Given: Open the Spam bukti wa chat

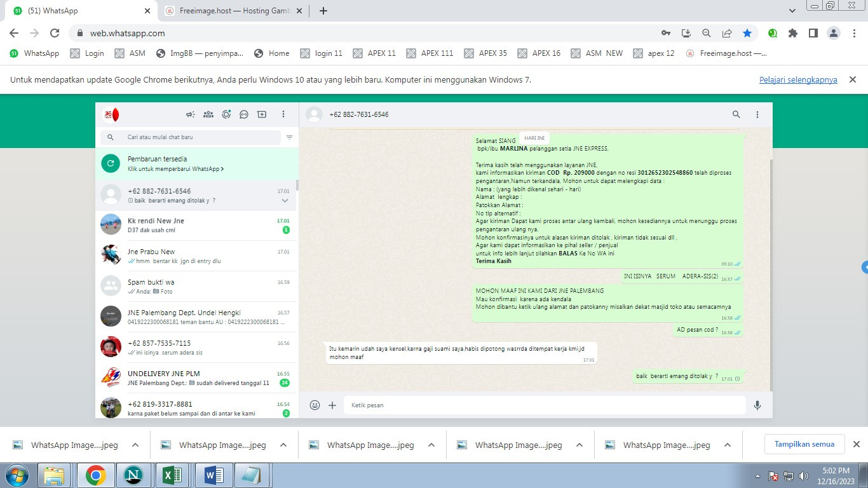Looking at the screenshot, I should click(196, 287).
